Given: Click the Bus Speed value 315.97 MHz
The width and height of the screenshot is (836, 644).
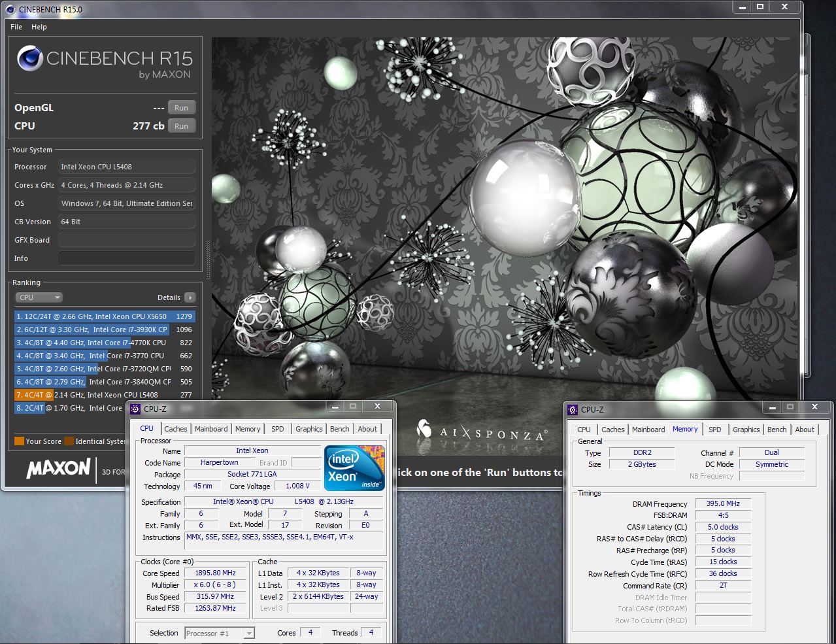Looking at the screenshot, I should (x=215, y=596).
